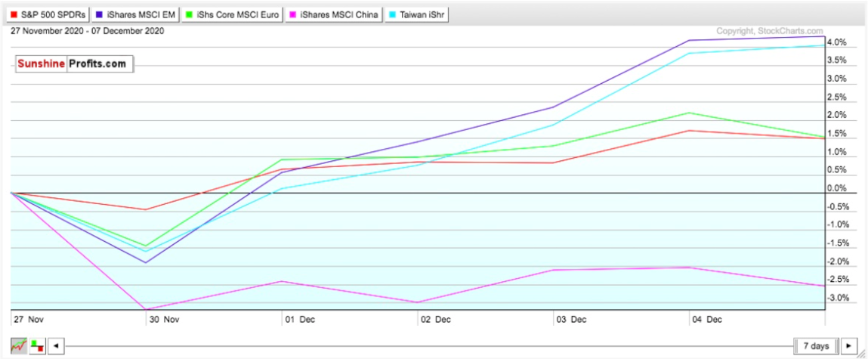Viewport: 868px width, 359px height.
Task: Click the window resize grip in the corner
Action: pos(860,353)
